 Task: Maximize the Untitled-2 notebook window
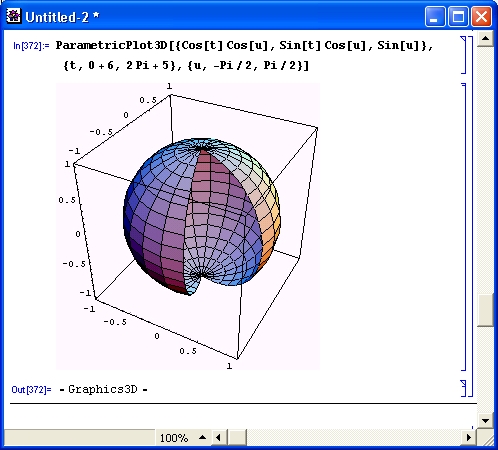click(458, 16)
